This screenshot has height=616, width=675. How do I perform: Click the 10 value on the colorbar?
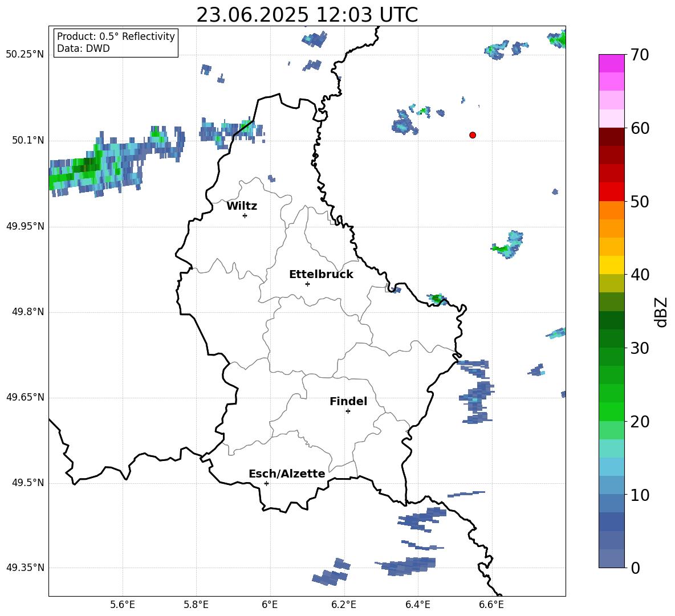point(640,495)
